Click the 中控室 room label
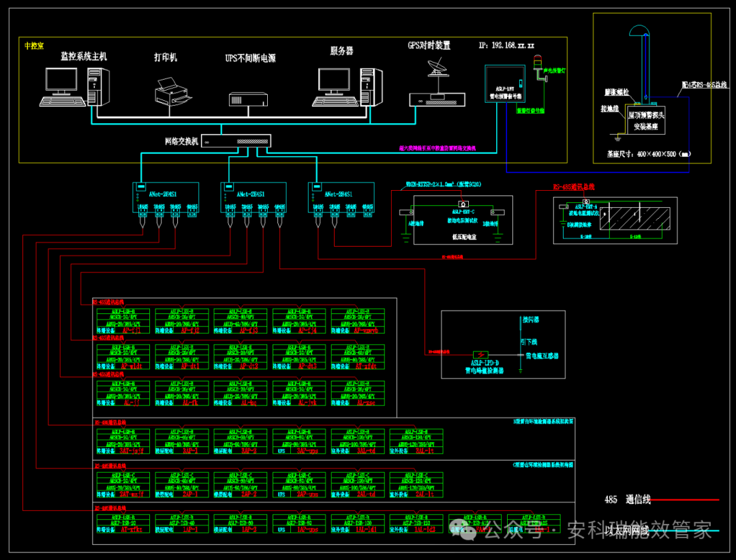 point(34,46)
